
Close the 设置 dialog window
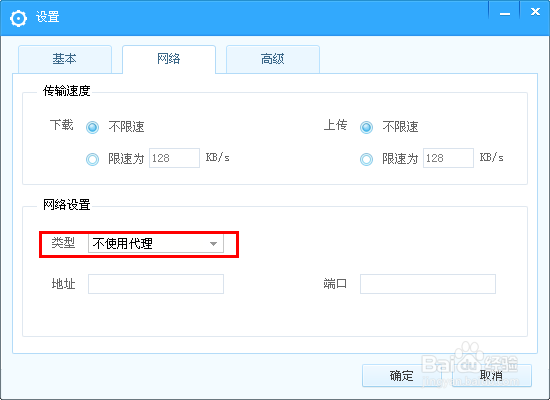pyautogui.click(x=535, y=12)
